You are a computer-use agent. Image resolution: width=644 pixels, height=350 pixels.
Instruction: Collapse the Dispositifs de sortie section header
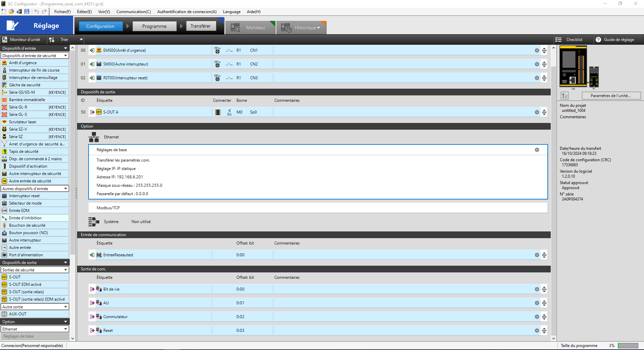pyautogui.click(x=66, y=263)
